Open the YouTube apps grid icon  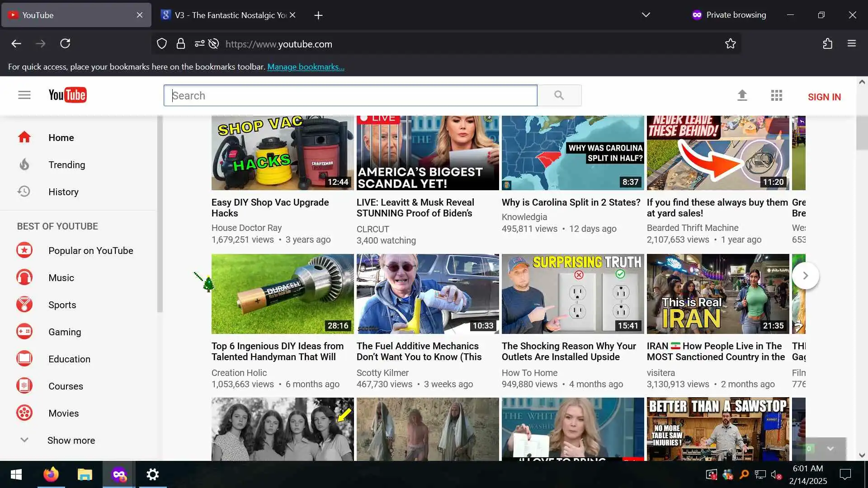point(776,95)
